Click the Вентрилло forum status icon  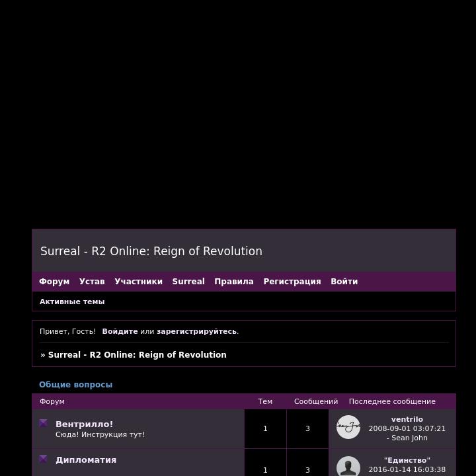43,423
